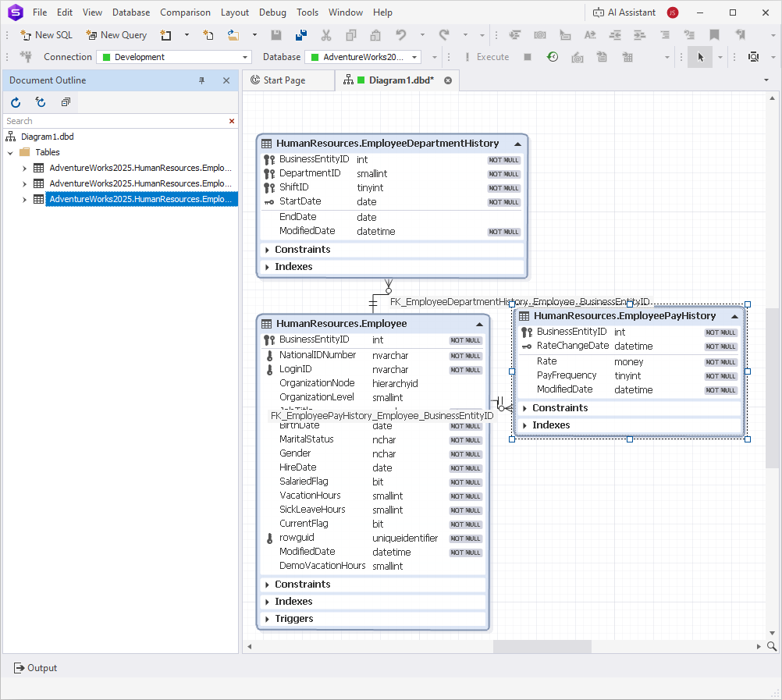
Task: Select the Rate column in EmployeePayHistory
Action: point(629,362)
